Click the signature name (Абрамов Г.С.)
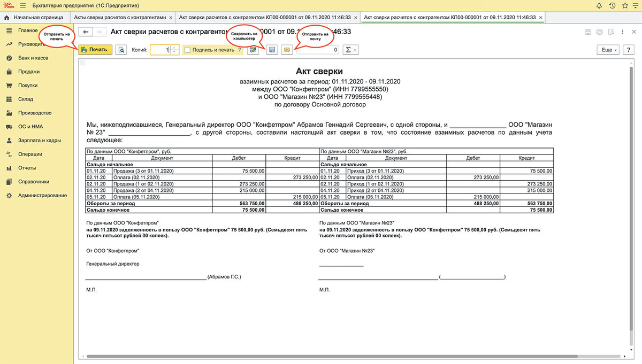Image resolution: width=642 pixels, height=364 pixels. pos(224,277)
